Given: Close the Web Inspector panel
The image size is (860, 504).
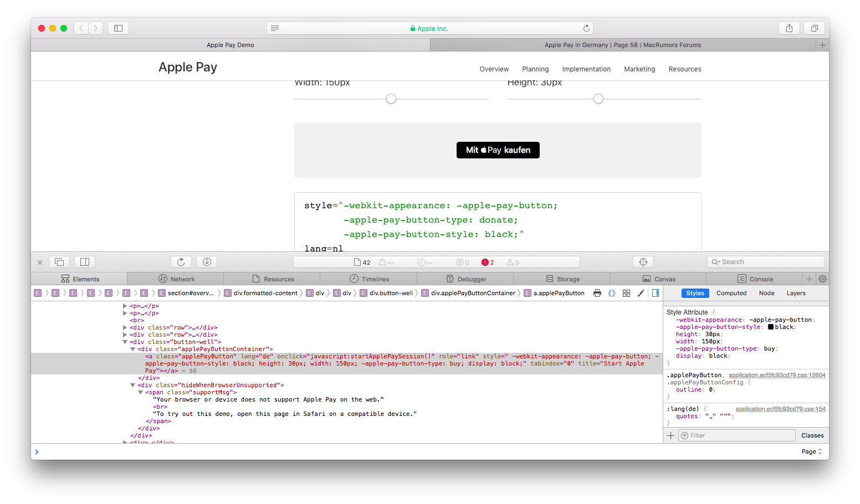Looking at the screenshot, I should (40, 263).
